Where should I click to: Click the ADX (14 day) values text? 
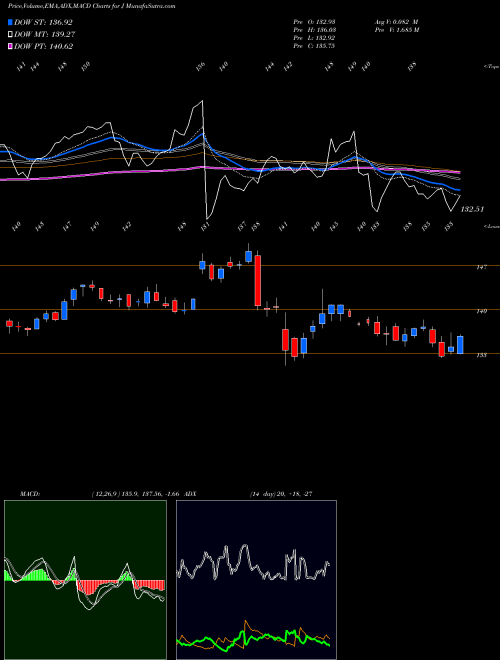pyautogui.click(x=281, y=494)
